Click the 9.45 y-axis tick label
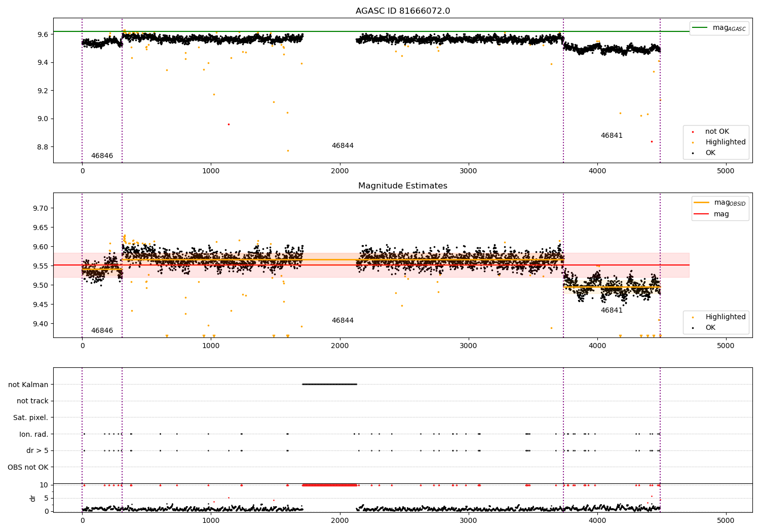The width and height of the screenshot is (760, 532). [41, 305]
